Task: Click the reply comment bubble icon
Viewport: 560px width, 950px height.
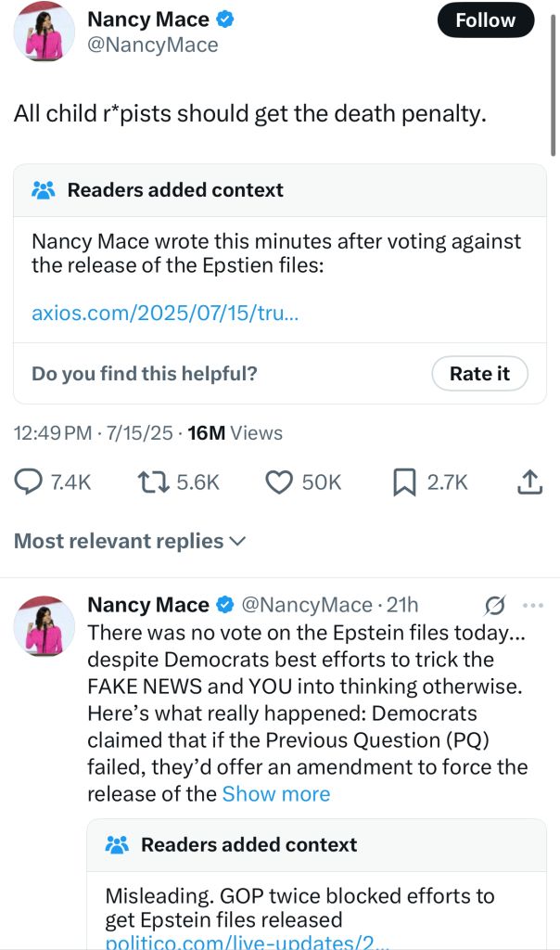Action: click(31, 481)
